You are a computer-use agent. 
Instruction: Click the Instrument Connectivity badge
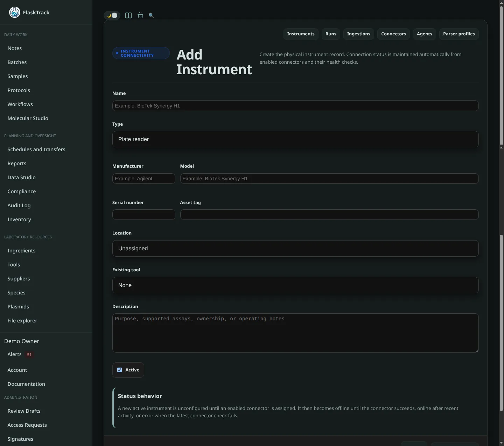click(141, 53)
